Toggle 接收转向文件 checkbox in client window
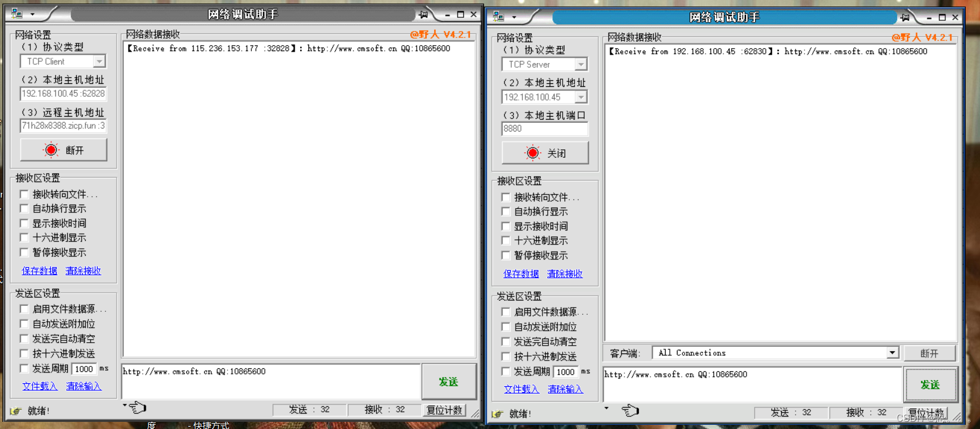This screenshot has height=429, width=980. pos(24,194)
